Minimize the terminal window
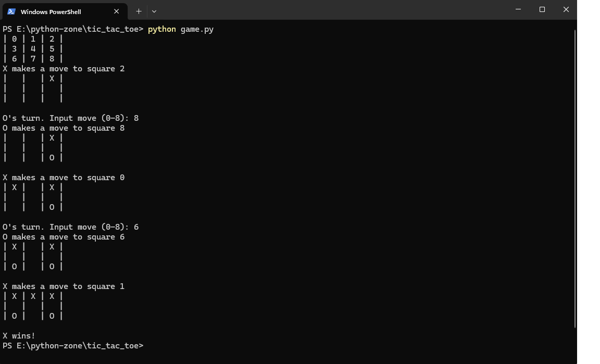Screen dimensions: 600x364 pyautogui.click(x=518, y=9)
